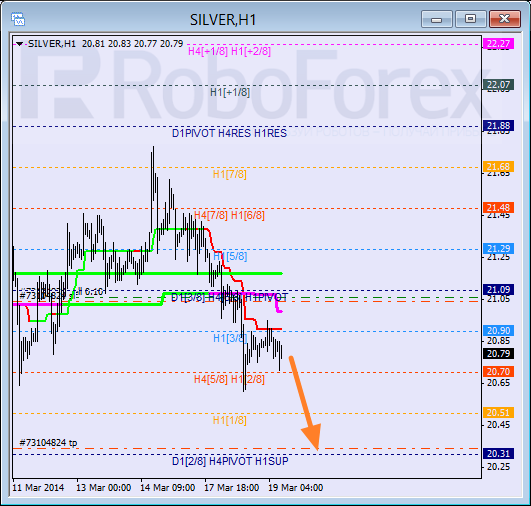The image size is (531, 506).
Task: Click the 17 Mar 18:00 time axis marker
Action: tap(232, 488)
